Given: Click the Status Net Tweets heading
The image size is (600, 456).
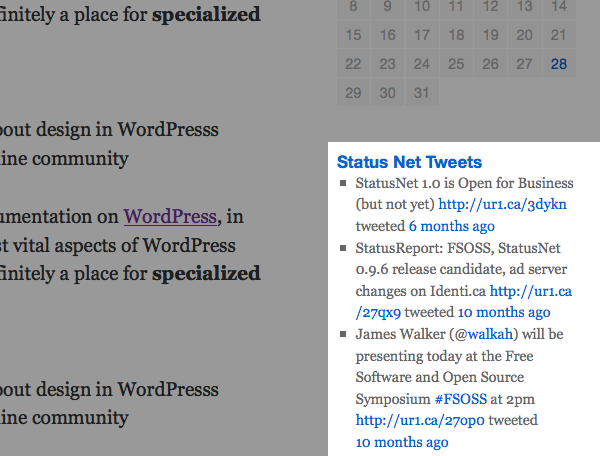Looking at the screenshot, I should click(x=409, y=162).
